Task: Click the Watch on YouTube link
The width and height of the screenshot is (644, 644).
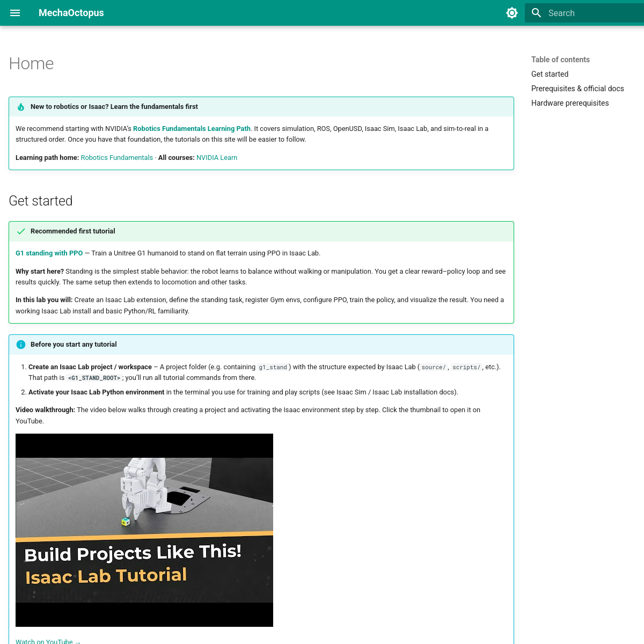Action: click(x=48, y=641)
